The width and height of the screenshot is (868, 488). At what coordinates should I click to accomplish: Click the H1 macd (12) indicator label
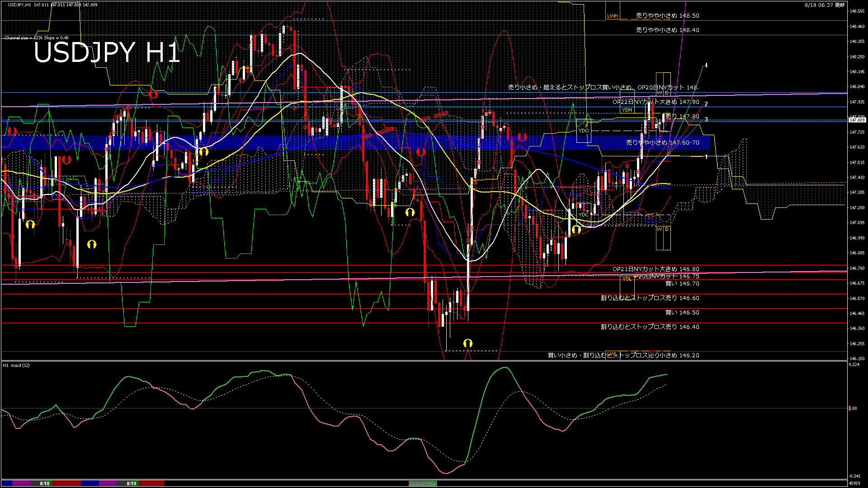[16, 365]
